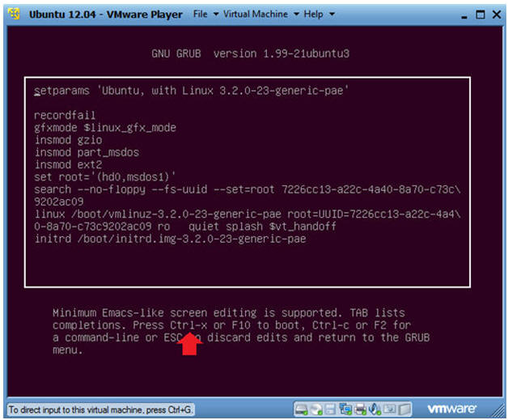The width and height of the screenshot is (508, 420).
Task: Click the VMware Player title bar icon
Action: coord(14,14)
